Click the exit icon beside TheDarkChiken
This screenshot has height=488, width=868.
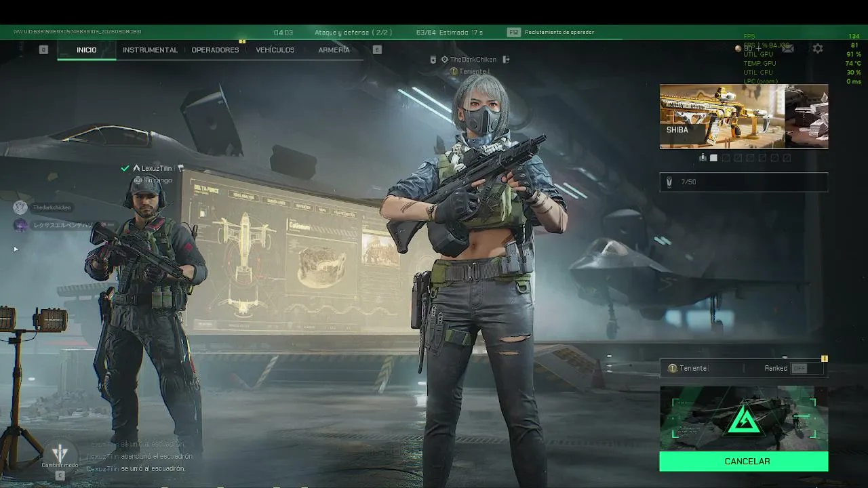click(506, 60)
